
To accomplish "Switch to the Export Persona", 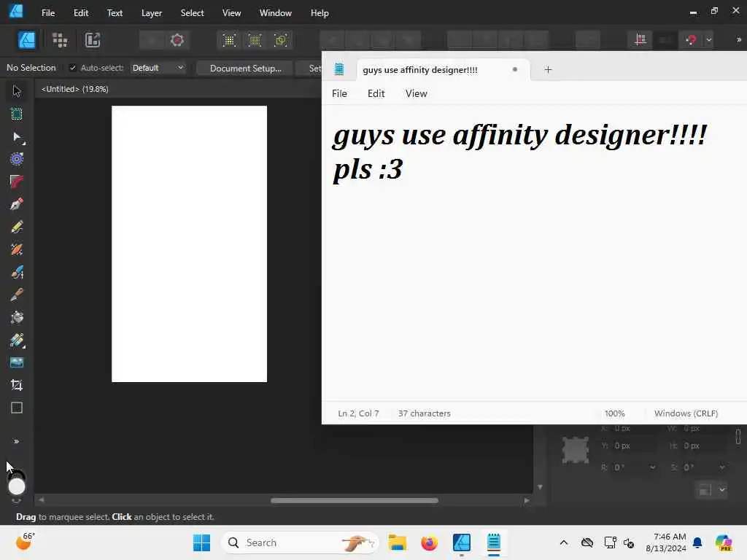I will (x=93, y=40).
